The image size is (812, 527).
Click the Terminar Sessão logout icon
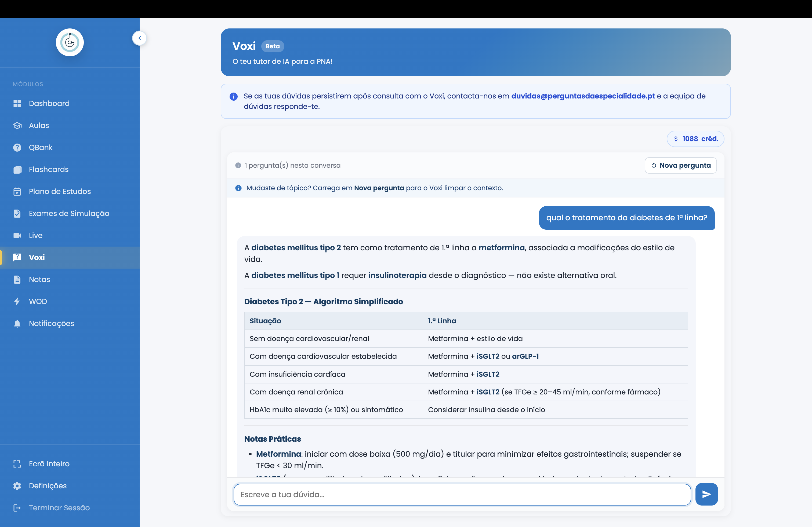(17, 508)
